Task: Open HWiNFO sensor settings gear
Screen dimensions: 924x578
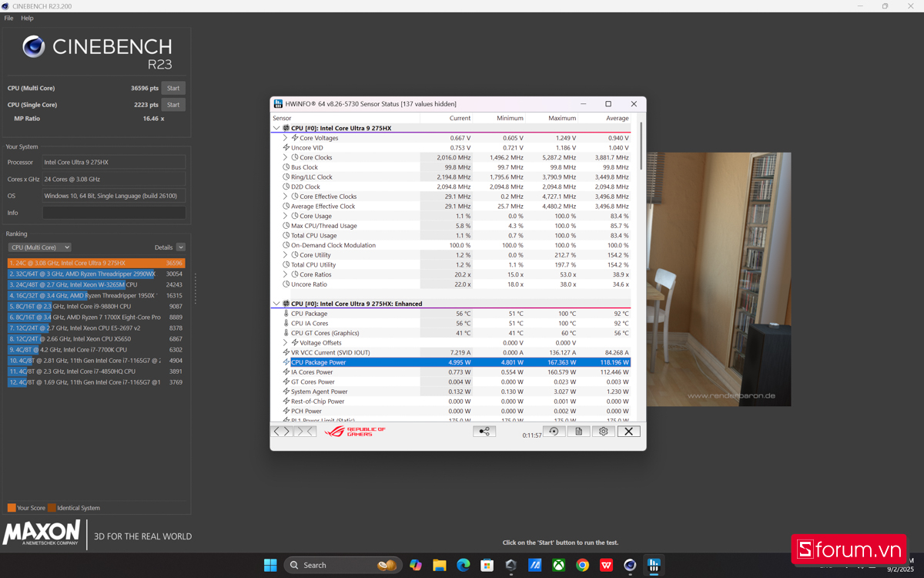Action: click(604, 432)
